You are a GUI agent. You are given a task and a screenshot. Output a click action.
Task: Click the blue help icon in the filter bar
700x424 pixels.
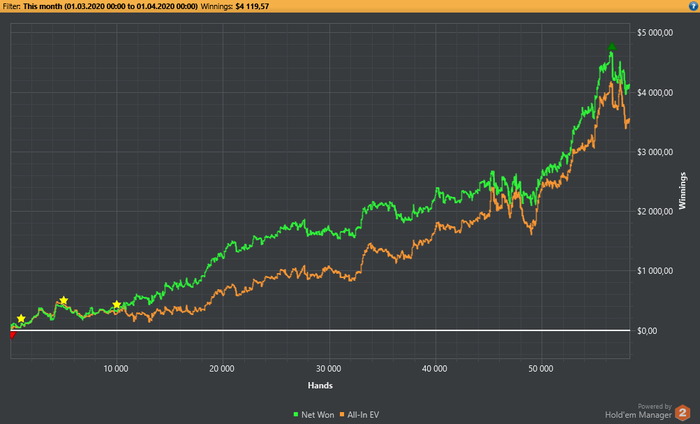click(x=693, y=6)
